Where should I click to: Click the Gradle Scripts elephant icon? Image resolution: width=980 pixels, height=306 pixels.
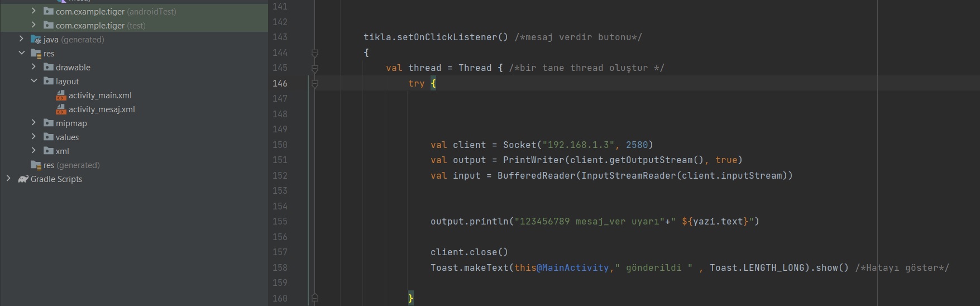tap(23, 179)
